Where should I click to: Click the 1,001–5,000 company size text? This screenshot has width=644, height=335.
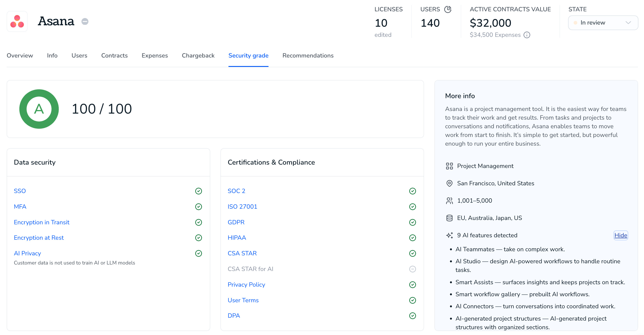coord(475,201)
